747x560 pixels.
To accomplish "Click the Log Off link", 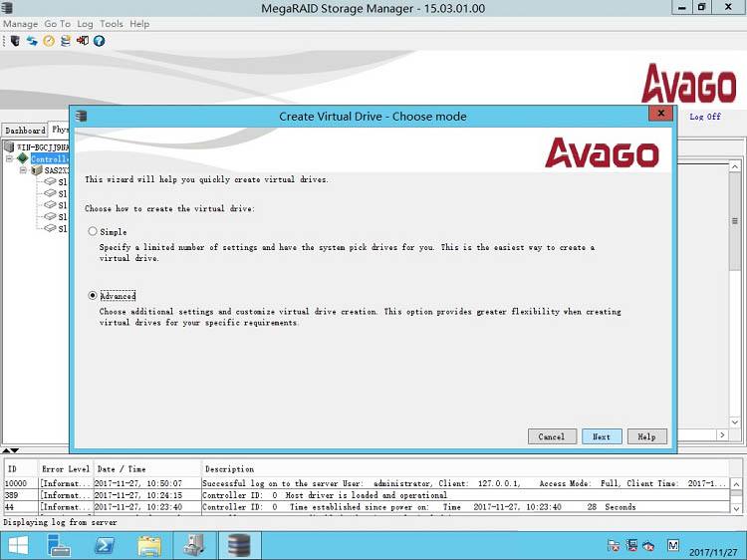I will point(705,117).
